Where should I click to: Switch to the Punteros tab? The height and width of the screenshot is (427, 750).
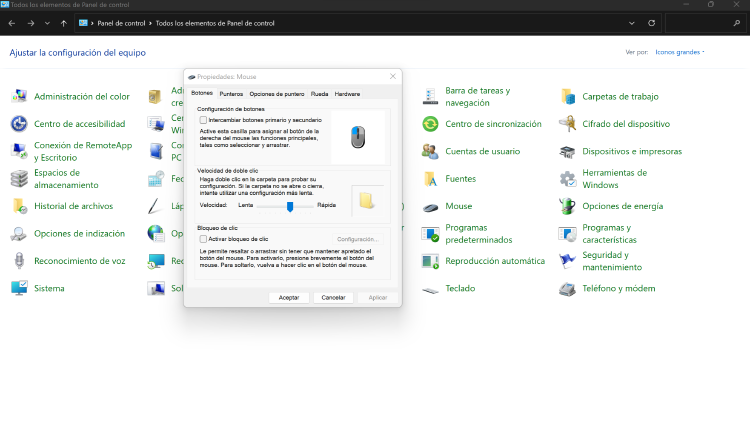coord(231,93)
